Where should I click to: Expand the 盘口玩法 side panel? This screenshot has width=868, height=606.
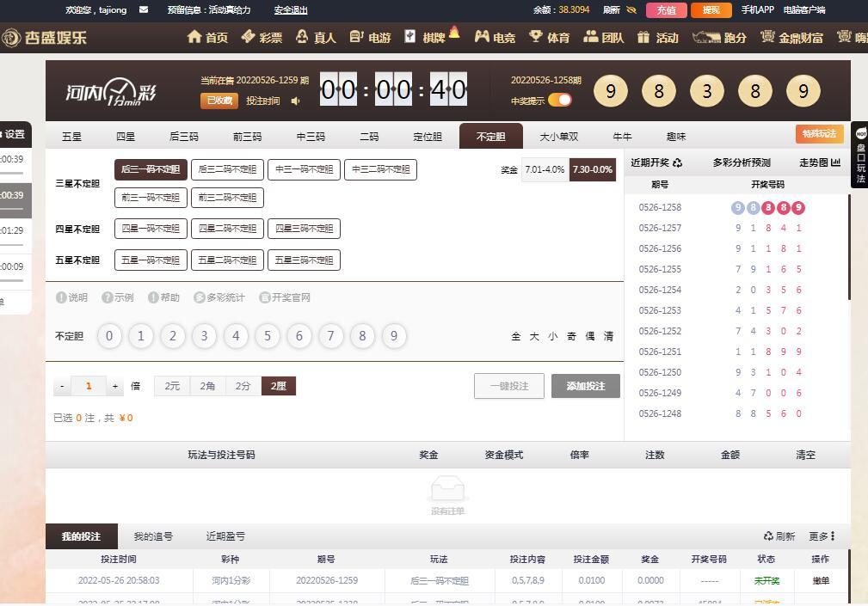pyautogui.click(x=860, y=155)
